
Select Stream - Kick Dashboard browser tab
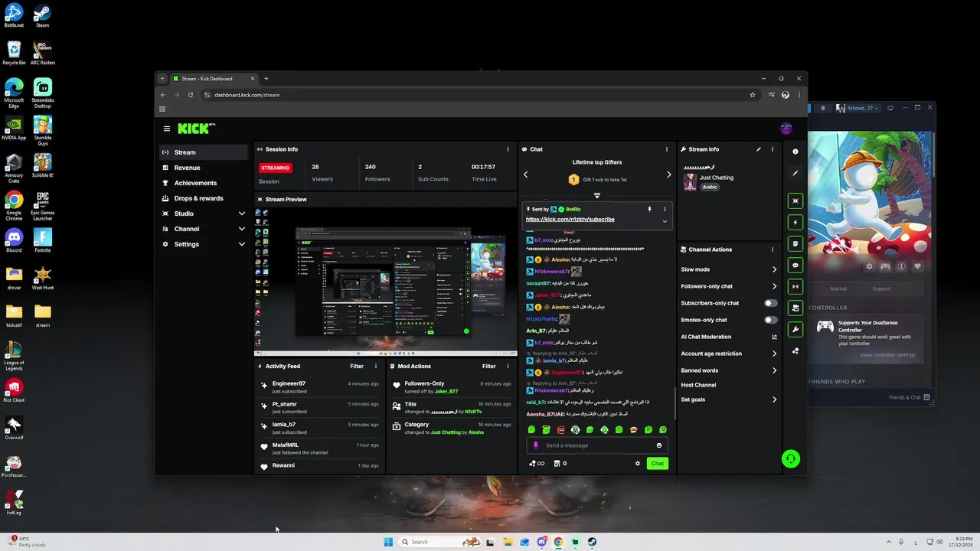214,78
